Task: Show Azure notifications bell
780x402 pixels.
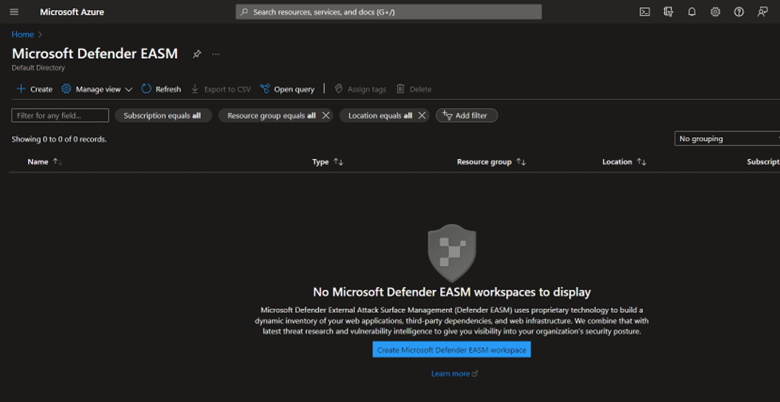Action: point(691,12)
